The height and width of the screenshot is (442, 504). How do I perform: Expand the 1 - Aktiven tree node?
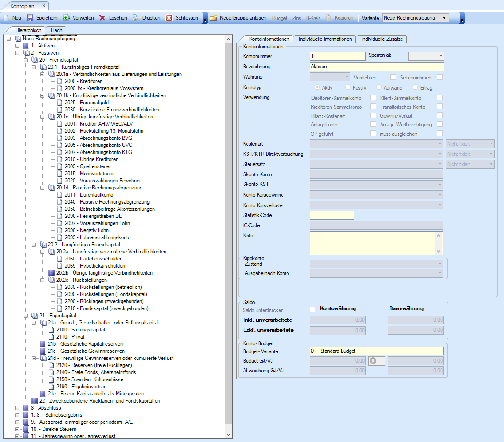[17, 46]
